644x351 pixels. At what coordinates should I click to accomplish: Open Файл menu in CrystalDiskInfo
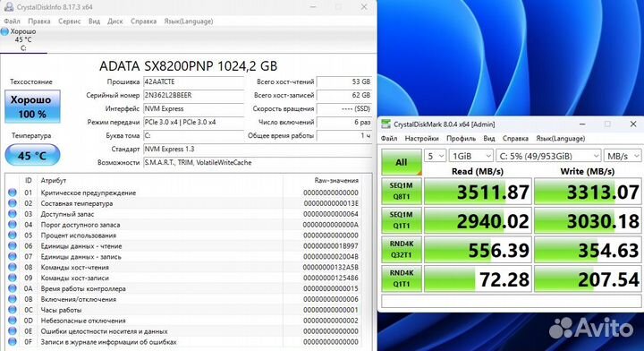12,21
